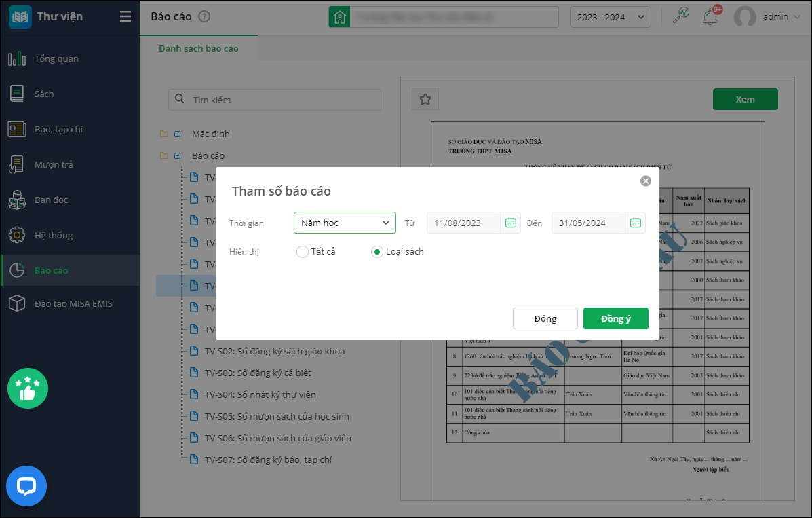Click document icon of TV-S03 report
This screenshot has width=812, height=518.
click(x=194, y=372)
